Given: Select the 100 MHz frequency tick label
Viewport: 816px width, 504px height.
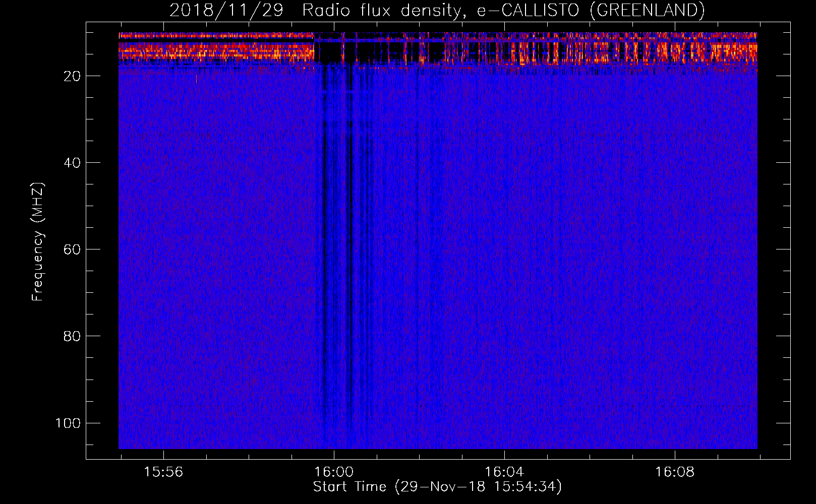Looking at the screenshot, I should (68, 423).
